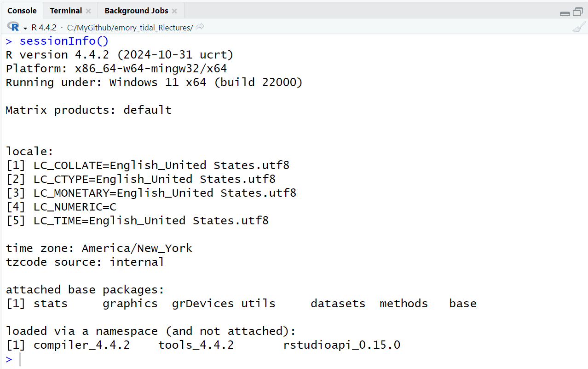Clear the console with broom icon
The height and width of the screenshot is (369, 588).
(x=578, y=28)
